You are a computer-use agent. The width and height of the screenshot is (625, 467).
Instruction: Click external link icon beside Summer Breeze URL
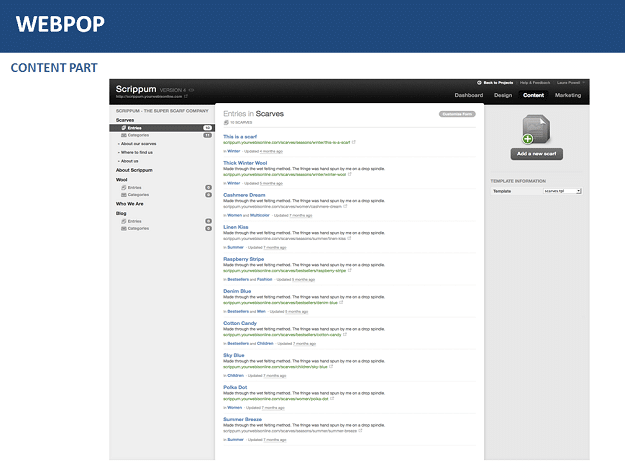(360, 430)
